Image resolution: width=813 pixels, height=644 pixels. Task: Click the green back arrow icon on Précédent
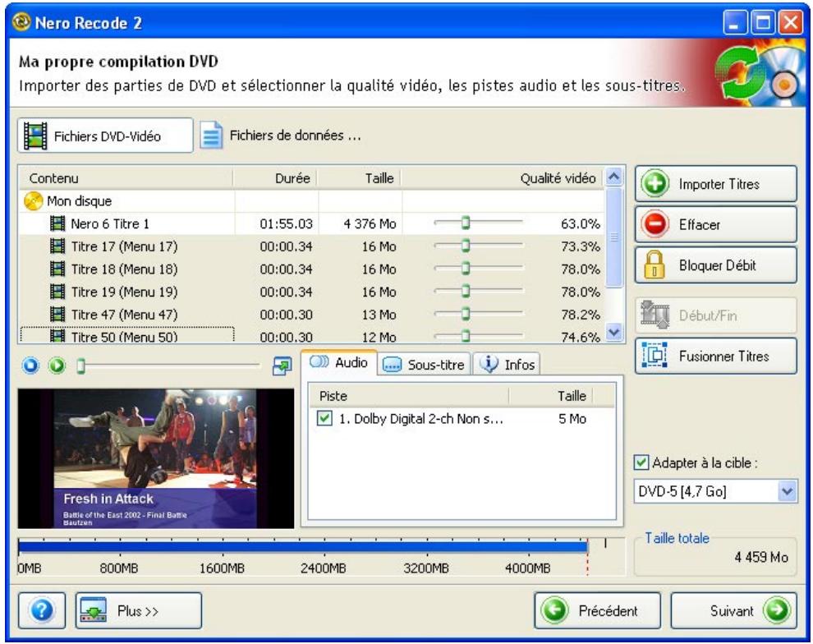pyautogui.click(x=553, y=610)
